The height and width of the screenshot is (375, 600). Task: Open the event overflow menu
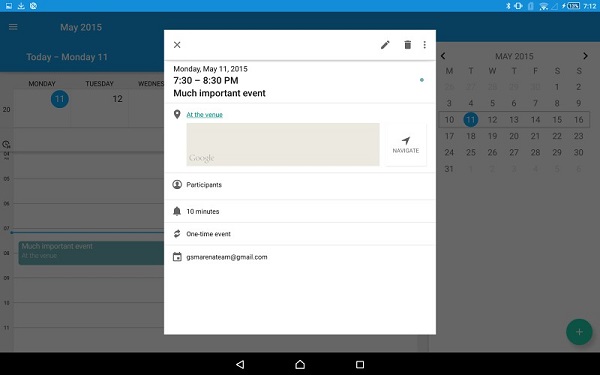tap(424, 45)
